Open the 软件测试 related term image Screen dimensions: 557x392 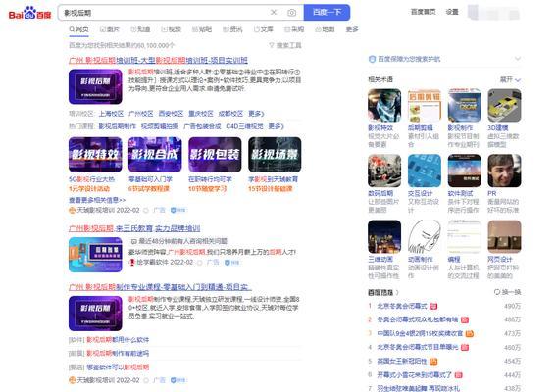point(464,171)
